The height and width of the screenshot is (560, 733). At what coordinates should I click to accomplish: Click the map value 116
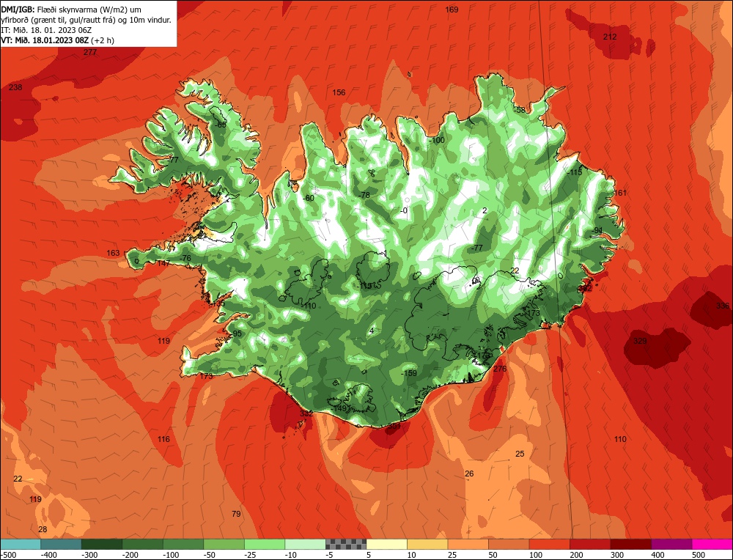[163, 439]
